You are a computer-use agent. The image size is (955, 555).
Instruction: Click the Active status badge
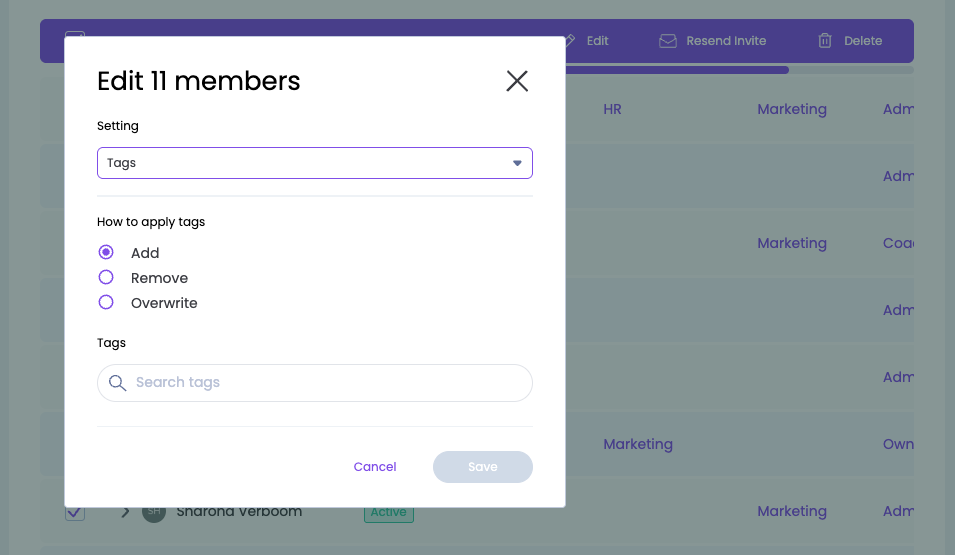(388, 513)
